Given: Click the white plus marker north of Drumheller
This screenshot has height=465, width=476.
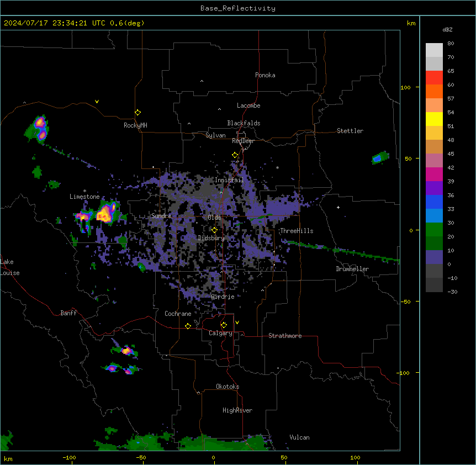Looking at the screenshot, I should coord(338,207).
